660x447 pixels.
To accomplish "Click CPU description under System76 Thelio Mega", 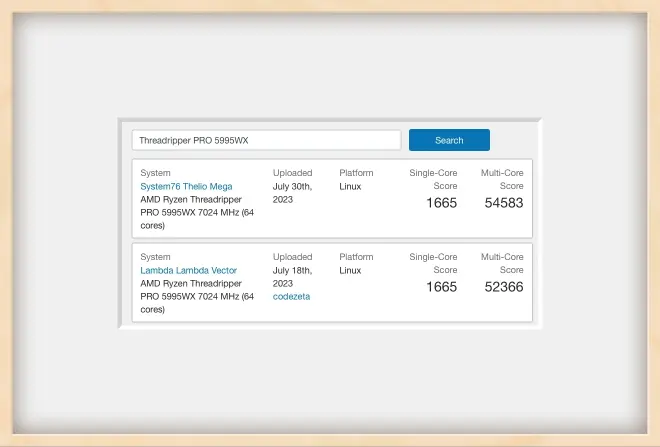I will (x=197, y=212).
